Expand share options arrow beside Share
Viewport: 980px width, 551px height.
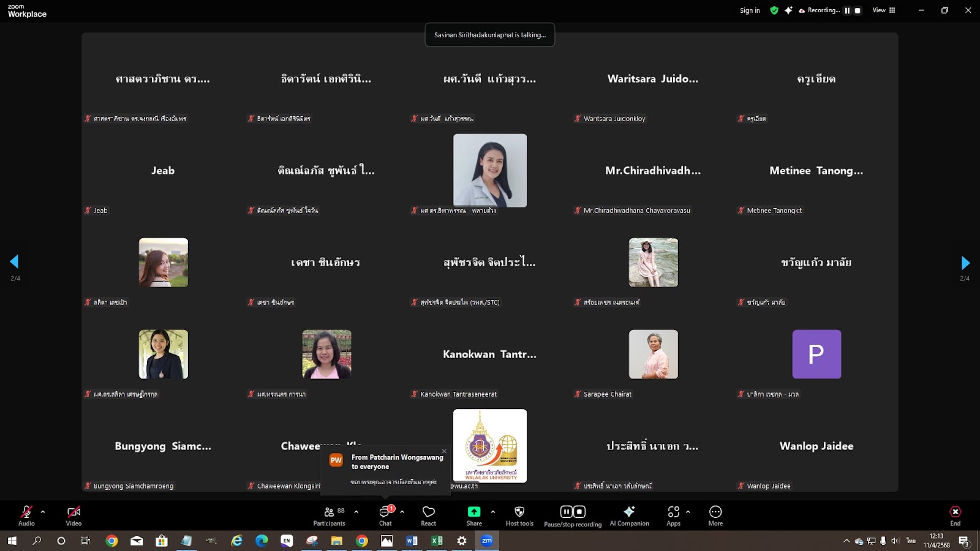click(x=493, y=512)
